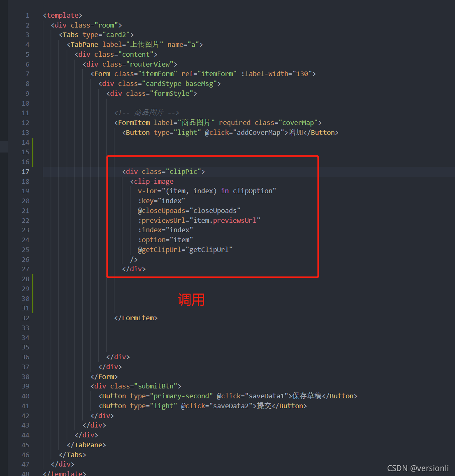Viewport: 455px width, 476px height.
Task: Click line number 17 in the gutter
Action: [x=26, y=171]
